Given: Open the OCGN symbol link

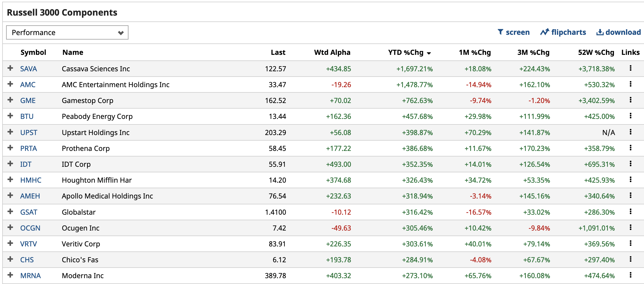Looking at the screenshot, I should click(30, 228).
